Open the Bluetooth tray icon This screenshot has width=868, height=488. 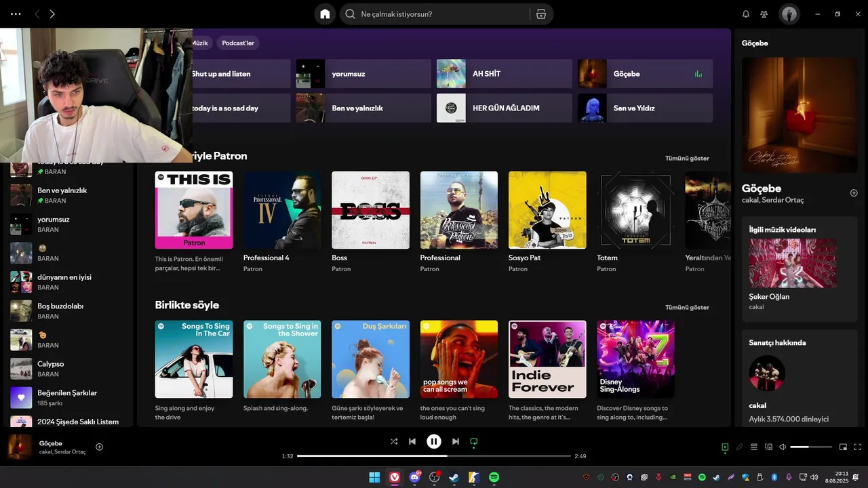pos(774,477)
